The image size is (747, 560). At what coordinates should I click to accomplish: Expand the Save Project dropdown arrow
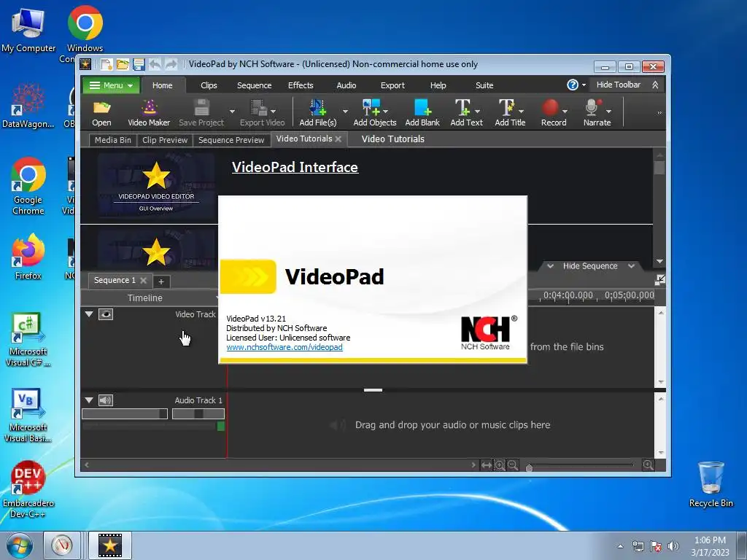232,112
